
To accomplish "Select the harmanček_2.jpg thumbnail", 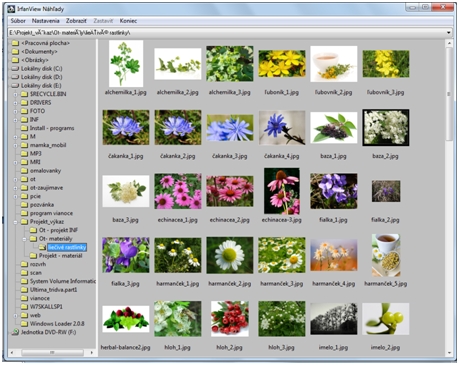I will [230, 255].
